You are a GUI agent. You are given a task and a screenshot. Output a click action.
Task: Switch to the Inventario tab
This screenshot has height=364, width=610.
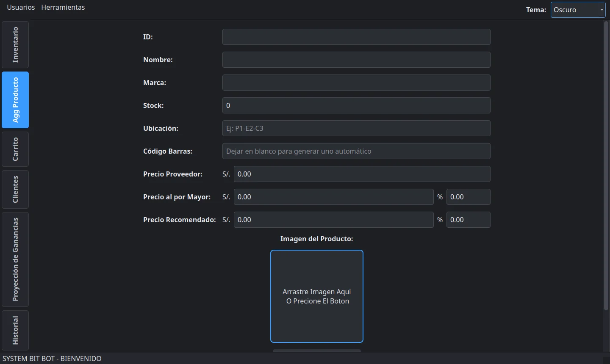pos(15,45)
